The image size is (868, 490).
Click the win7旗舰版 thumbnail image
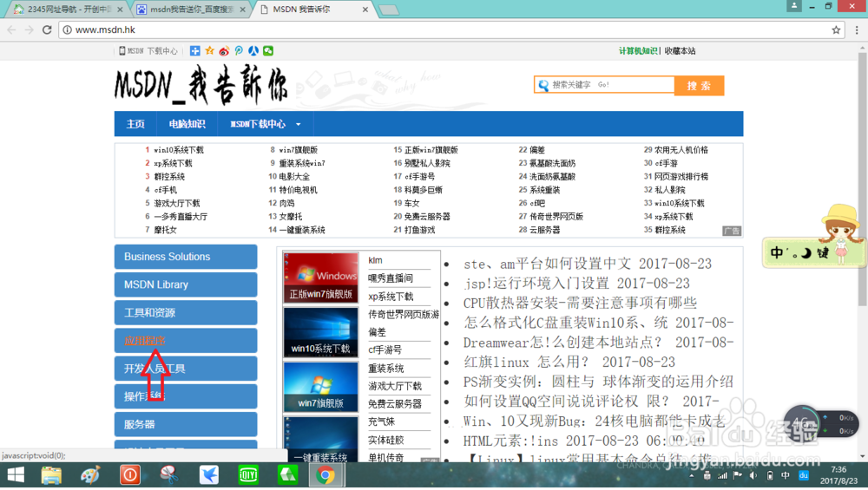tap(320, 387)
